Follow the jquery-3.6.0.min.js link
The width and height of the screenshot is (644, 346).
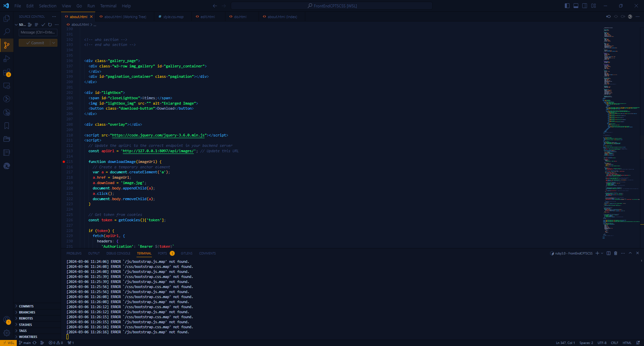(158, 135)
